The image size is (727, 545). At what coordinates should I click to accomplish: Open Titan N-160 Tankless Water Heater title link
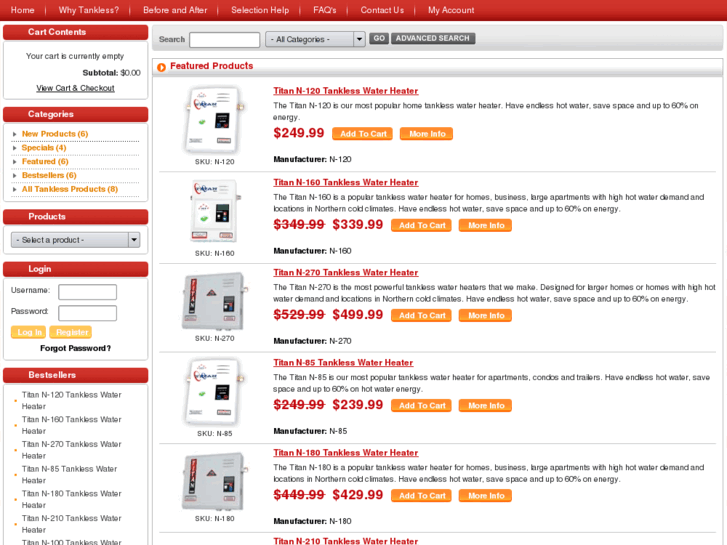[x=345, y=182]
